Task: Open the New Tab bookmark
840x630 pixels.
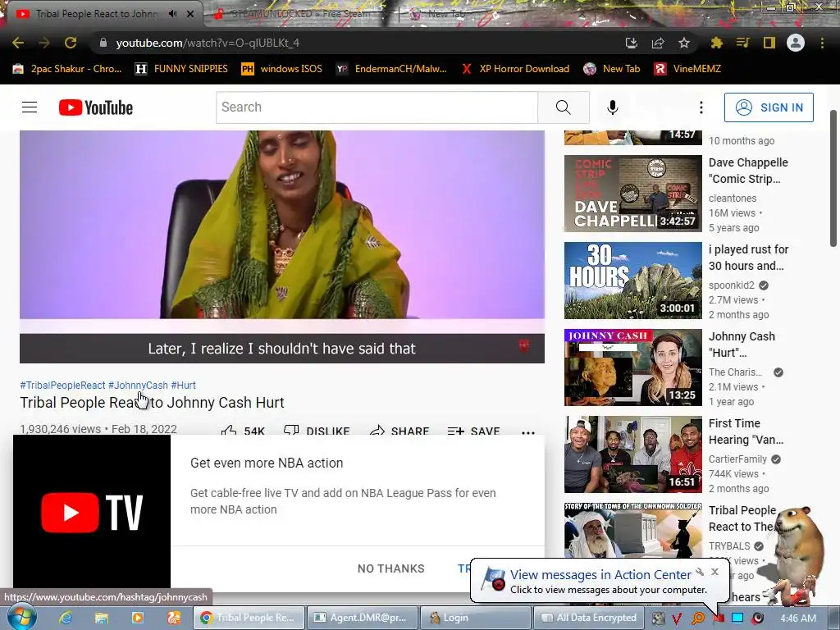Action: (612, 69)
